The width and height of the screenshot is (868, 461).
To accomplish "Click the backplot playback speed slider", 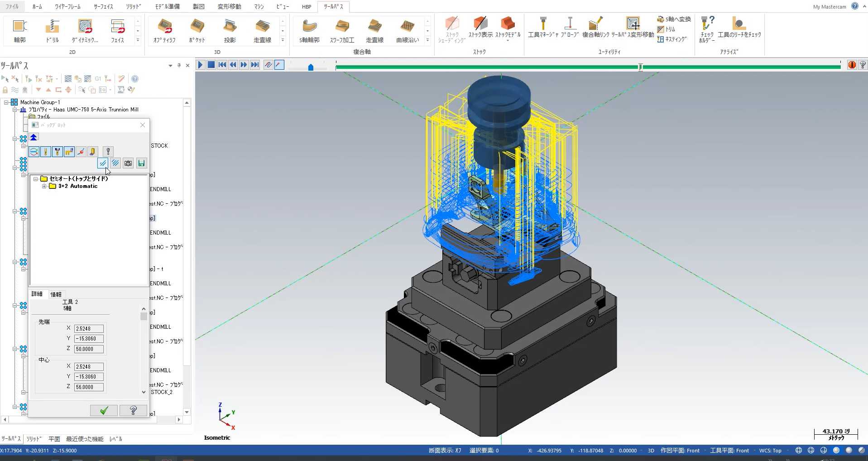I will point(310,67).
